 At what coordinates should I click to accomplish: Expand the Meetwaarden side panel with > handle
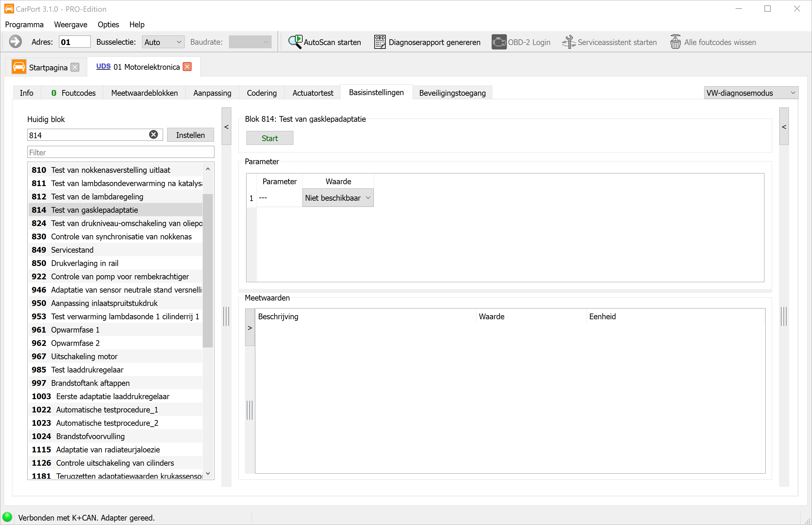pyautogui.click(x=250, y=327)
